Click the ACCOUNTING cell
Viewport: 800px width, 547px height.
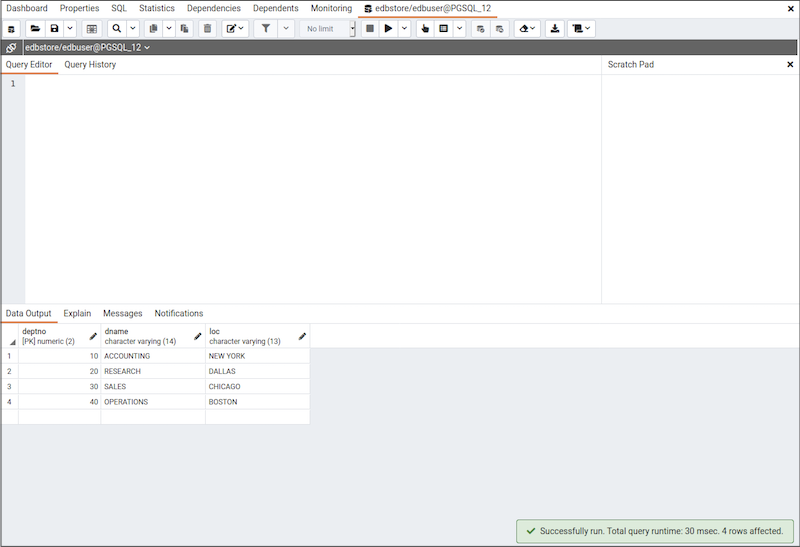pos(153,356)
